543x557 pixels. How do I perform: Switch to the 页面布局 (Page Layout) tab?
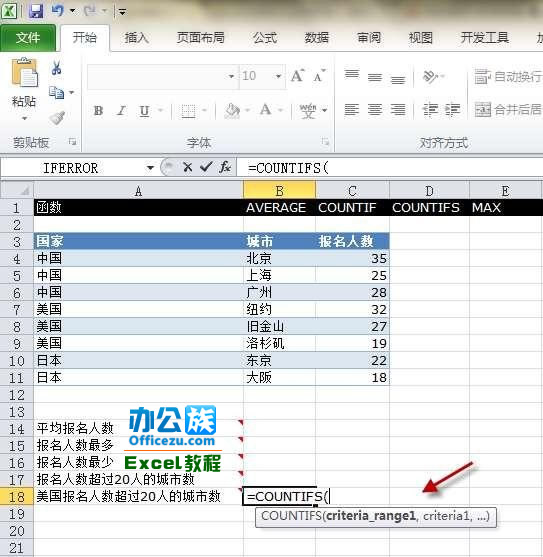201,37
